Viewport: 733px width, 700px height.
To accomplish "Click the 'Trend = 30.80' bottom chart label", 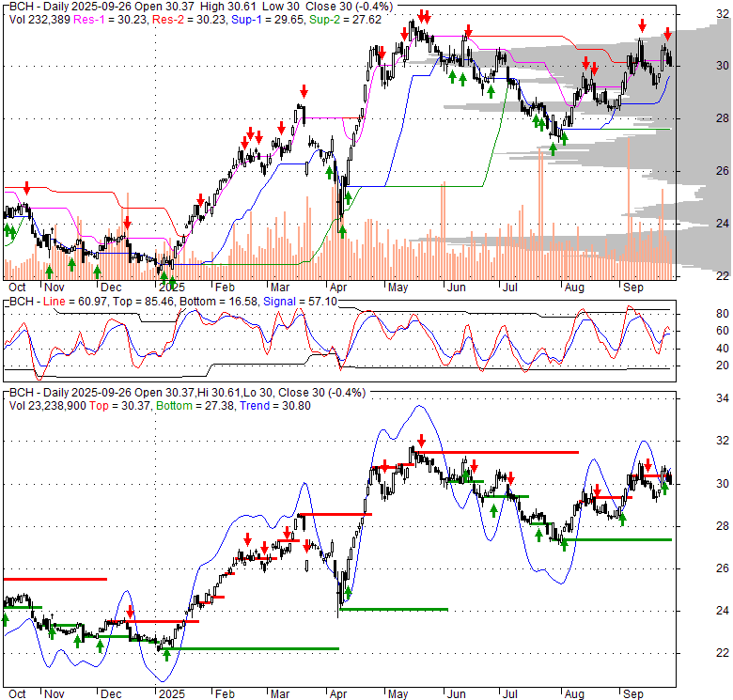I will pos(274,406).
